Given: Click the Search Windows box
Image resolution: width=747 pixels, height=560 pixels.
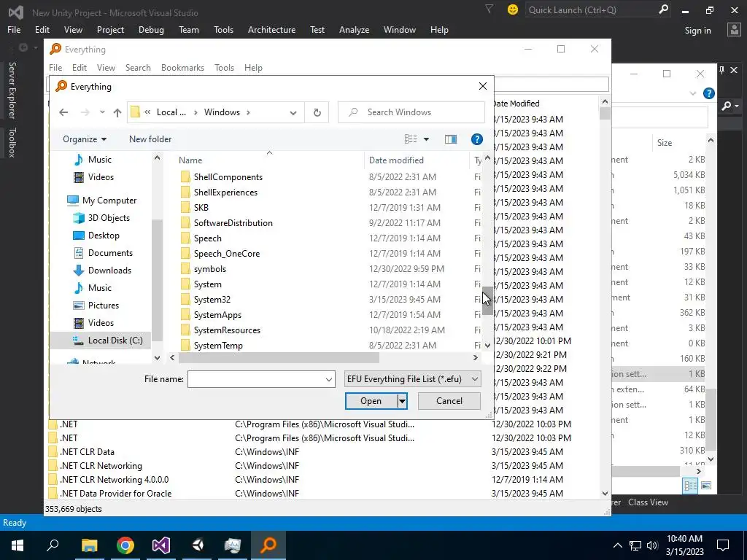Looking at the screenshot, I should [411, 112].
